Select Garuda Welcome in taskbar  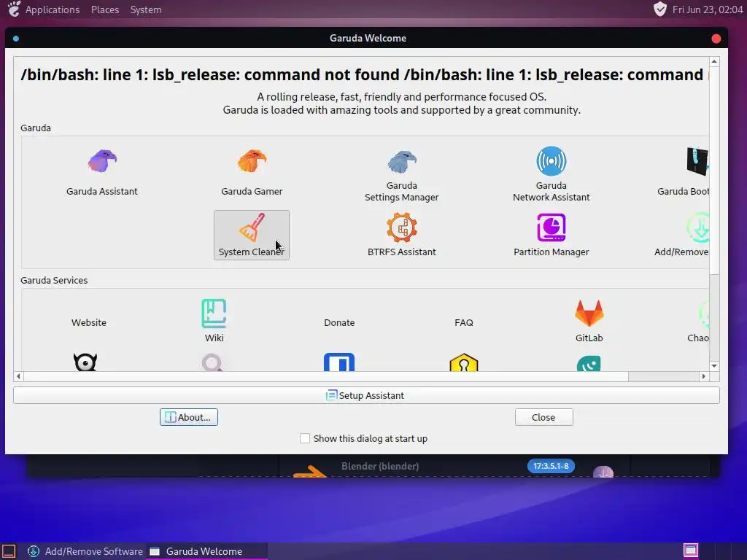(205, 551)
